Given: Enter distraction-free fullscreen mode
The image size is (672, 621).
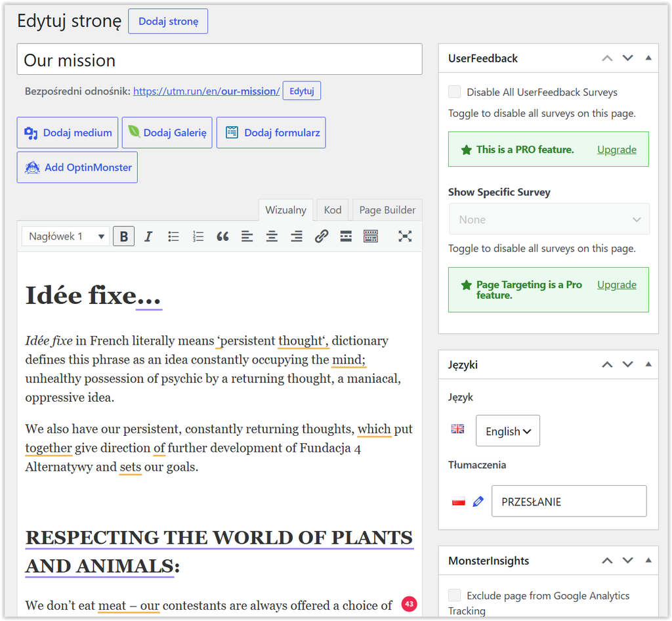Looking at the screenshot, I should coord(405,236).
